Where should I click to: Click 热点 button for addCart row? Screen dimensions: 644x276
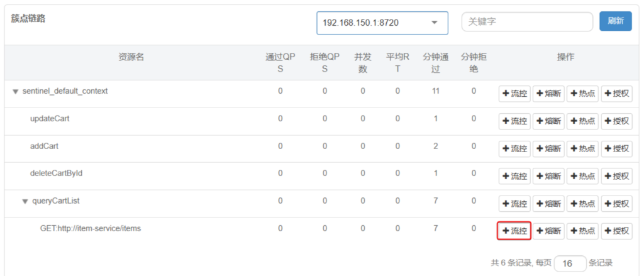[x=582, y=149]
